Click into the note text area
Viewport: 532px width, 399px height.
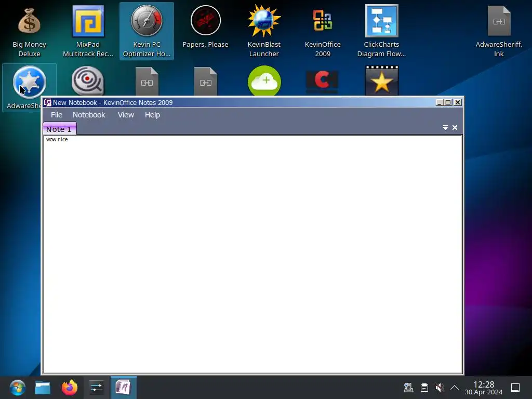pyautogui.click(x=253, y=255)
